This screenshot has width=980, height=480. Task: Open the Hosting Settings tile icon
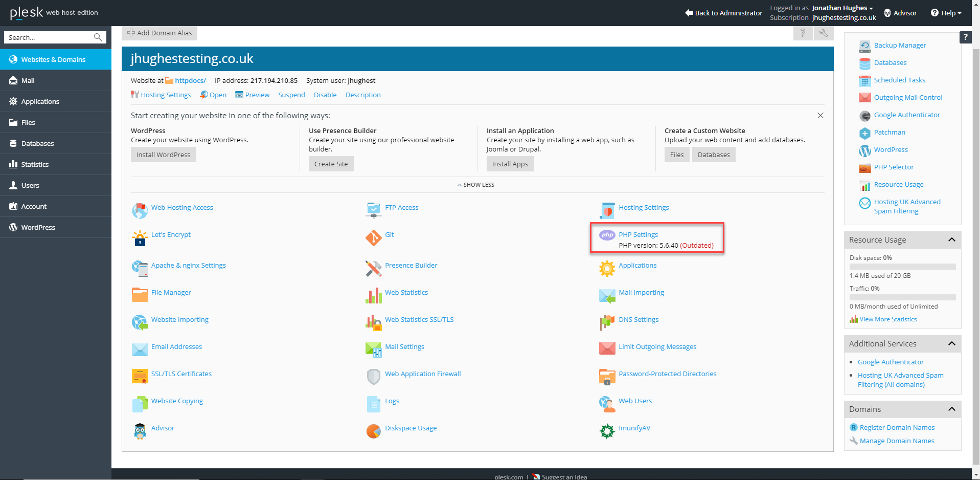(x=607, y=210)
